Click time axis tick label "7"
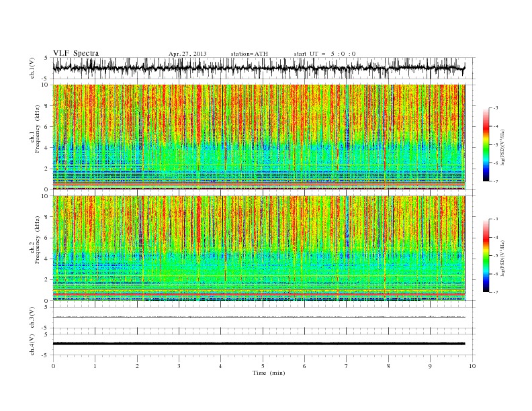This screenshot has height=411, width=532. pyautogui.click(x=347, y=366)
